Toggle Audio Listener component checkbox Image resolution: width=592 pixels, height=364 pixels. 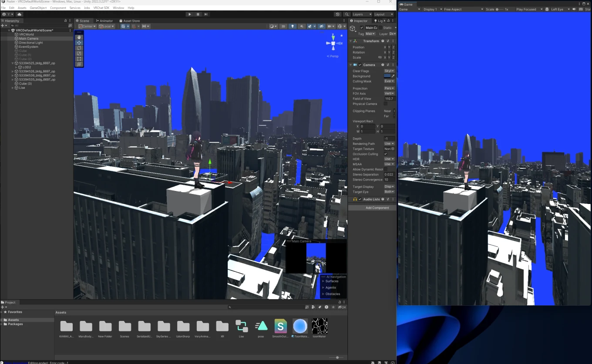(360, 199)
